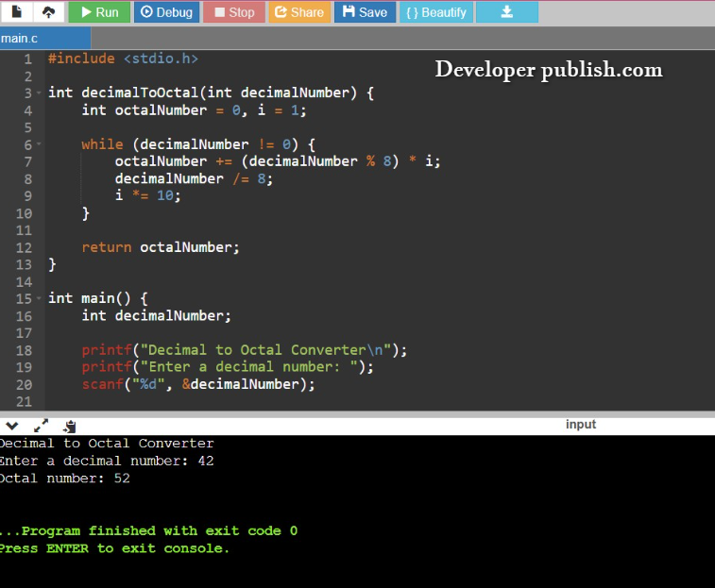715x588 pixels.
Task: Collapse the main function at line 15
Action: pyautogui.click(x=39, y=298)
